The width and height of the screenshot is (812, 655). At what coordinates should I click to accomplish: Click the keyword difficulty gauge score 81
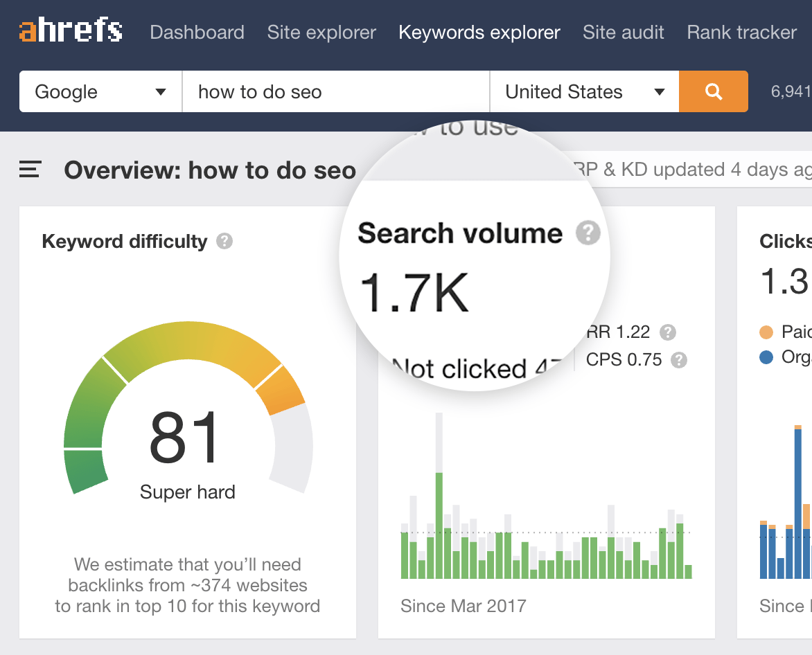pos(184,438)
